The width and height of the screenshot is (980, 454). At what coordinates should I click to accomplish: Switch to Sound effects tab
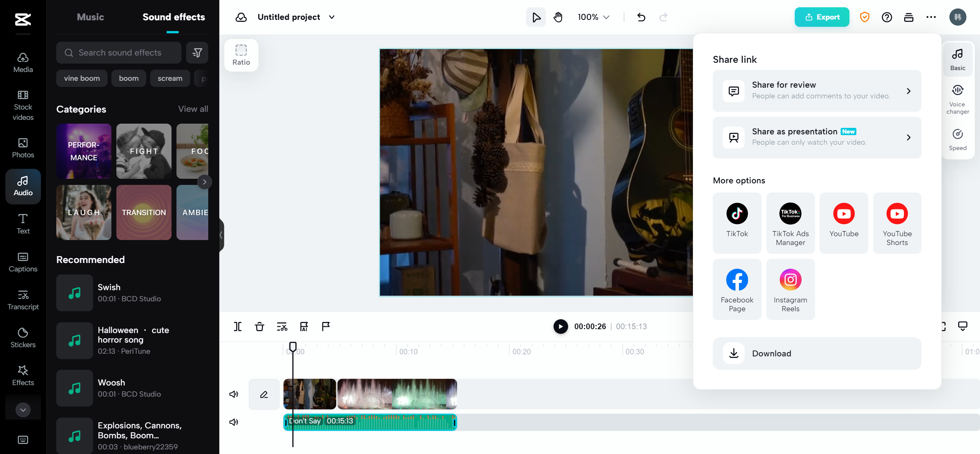174,17
